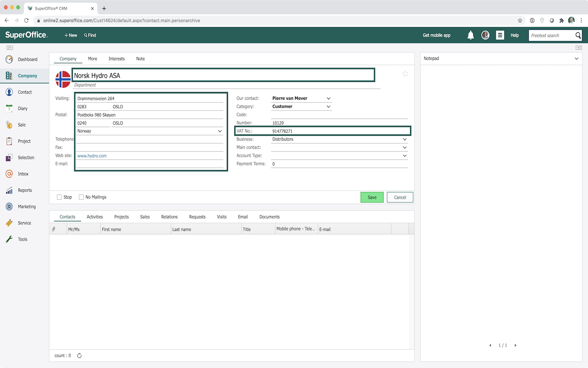Screen dimensions: 588x368
Task: Open the Service sidebar section
Action: [x=24, y=223]
